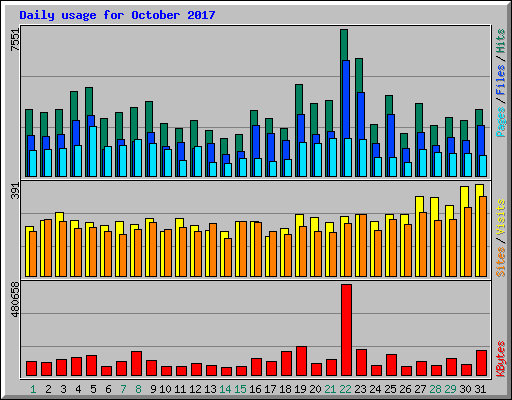Click the title 'Daily usage for October 2017'
Screen dimensions: 512x400
pyautogui.click(x=117, y=15)
